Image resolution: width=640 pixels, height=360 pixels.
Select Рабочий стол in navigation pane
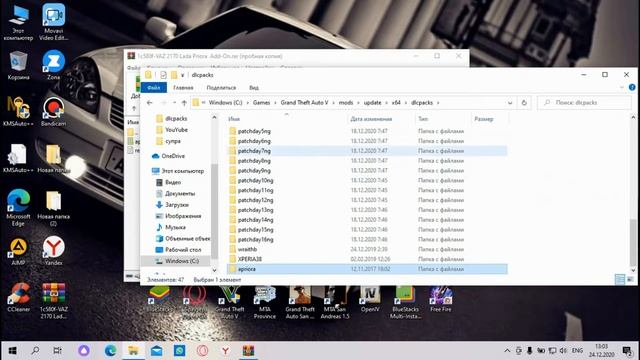coord(183,250)
